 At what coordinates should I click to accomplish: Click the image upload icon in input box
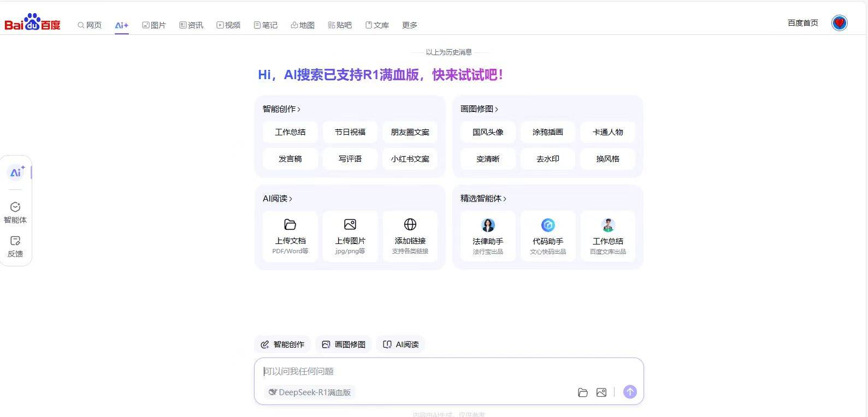pyautogui.click(x=601, y=392)
